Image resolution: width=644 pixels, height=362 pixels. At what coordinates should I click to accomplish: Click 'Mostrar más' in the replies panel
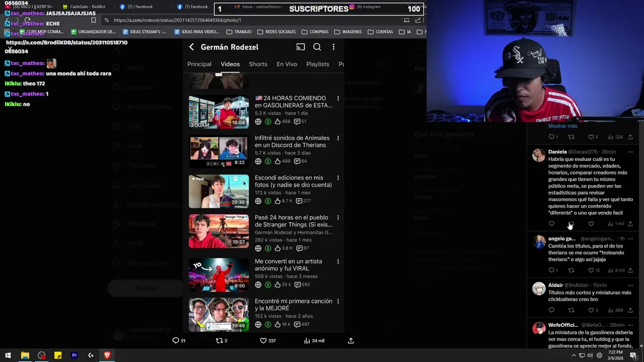pyautogui.click(x=562, y=126)
